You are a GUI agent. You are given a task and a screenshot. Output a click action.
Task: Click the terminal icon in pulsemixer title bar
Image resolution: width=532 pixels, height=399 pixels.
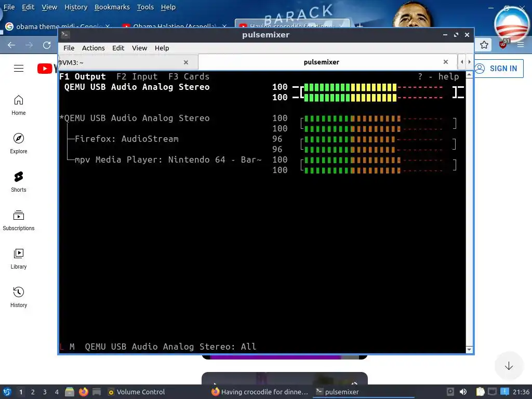65,35
